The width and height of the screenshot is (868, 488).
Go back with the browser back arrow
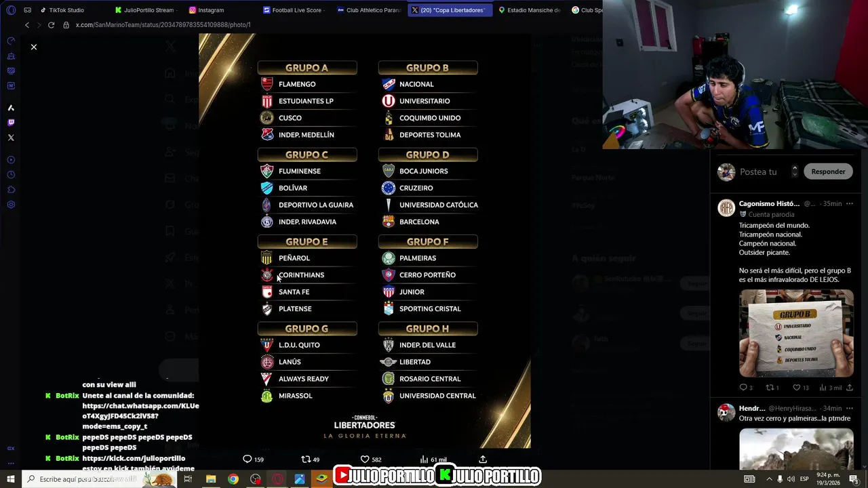click(x=27, y=25)
